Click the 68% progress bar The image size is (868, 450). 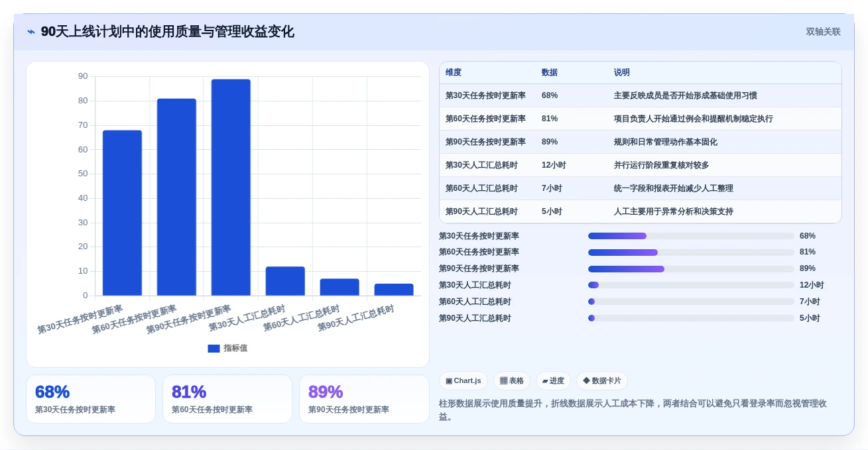(x=691, y=236)
